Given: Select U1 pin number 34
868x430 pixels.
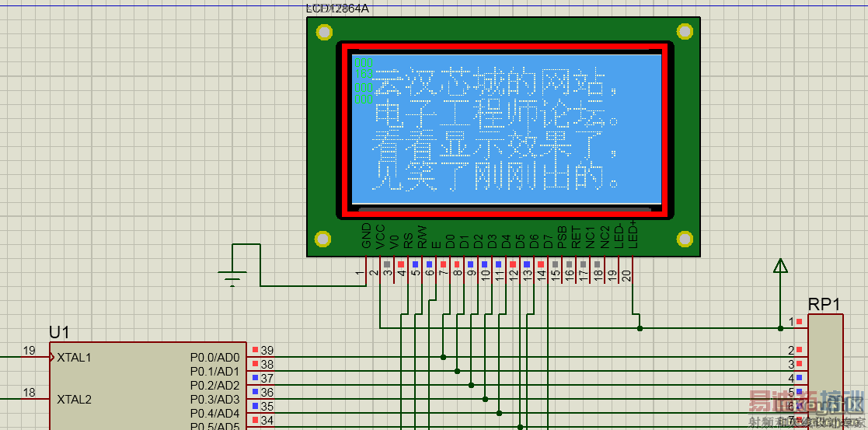Looking at the screenshot, I should 267,421.
